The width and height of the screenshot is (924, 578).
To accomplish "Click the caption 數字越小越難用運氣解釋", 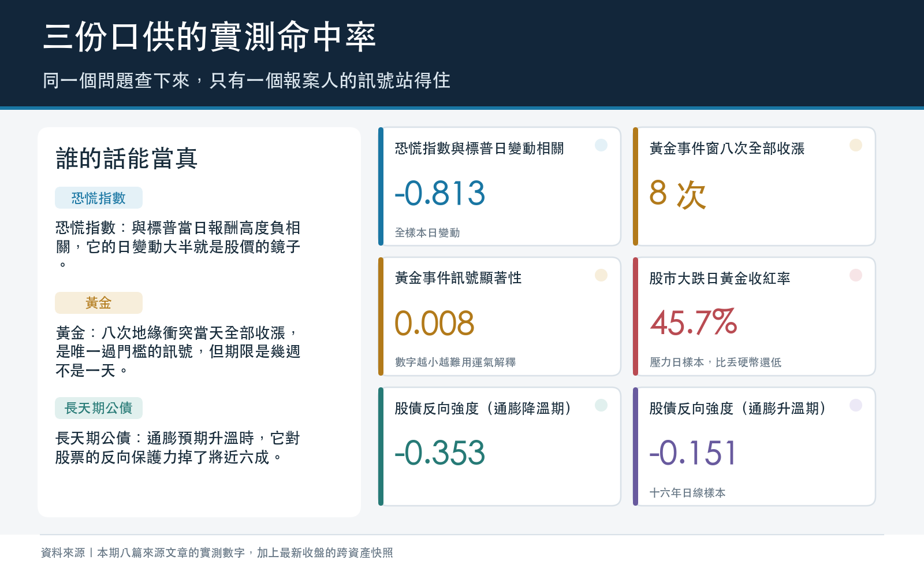I will tap(455, 362).
